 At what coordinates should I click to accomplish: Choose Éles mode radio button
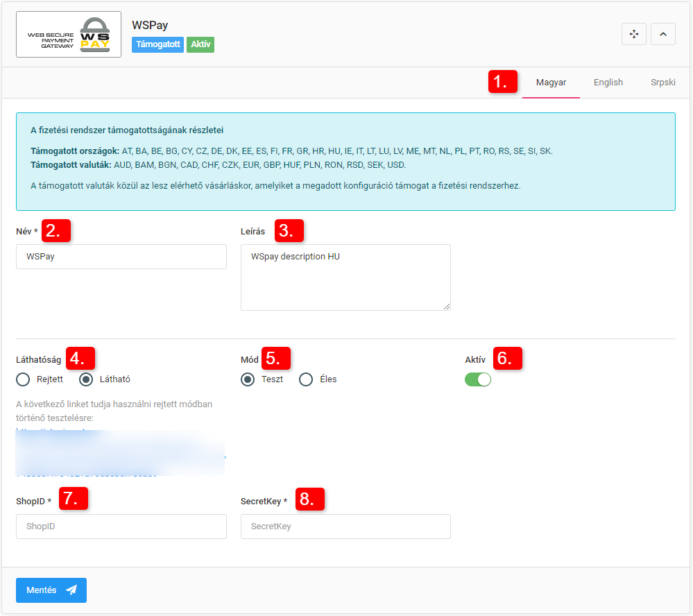(306, 379)
